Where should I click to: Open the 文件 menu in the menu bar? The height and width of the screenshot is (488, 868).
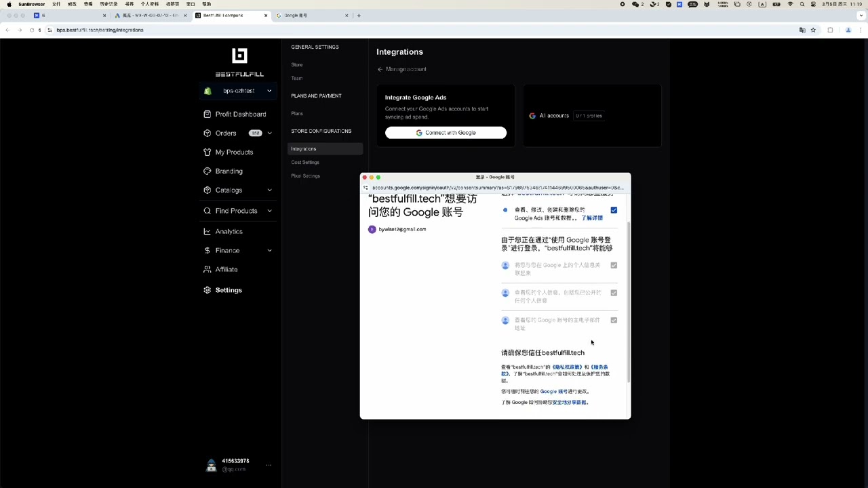(56, 4)
